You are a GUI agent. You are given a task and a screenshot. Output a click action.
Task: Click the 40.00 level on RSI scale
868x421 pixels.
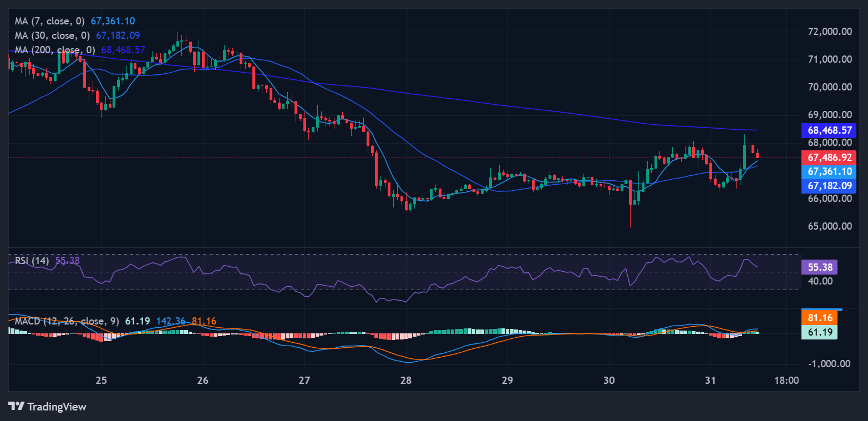click(x=819, y=281)
